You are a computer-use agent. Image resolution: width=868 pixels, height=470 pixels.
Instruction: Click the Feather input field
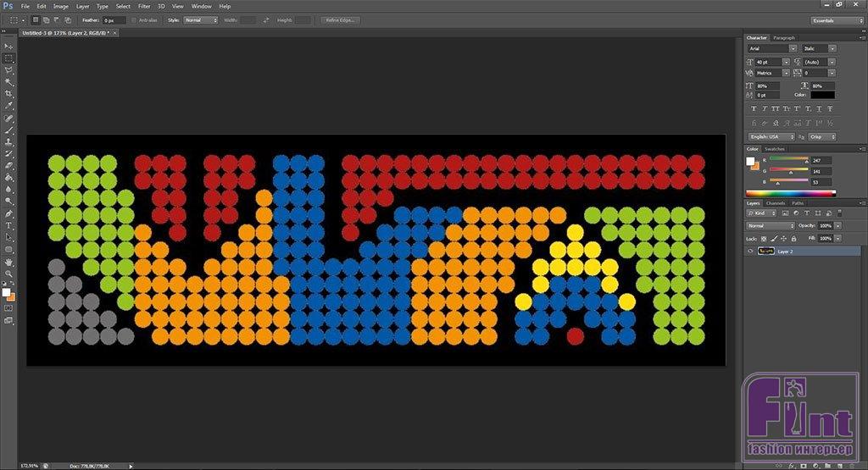click(114, 19)
